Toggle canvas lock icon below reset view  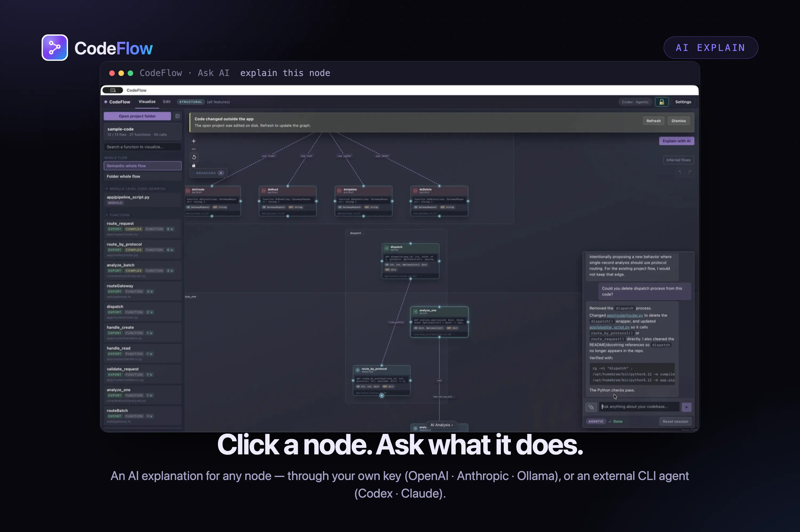[194, 166]
